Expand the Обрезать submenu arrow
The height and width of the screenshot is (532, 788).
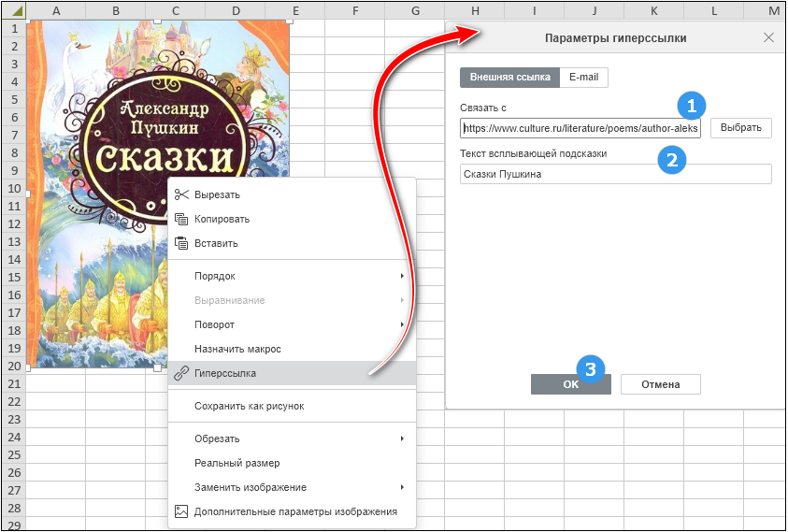pos(402,439)
